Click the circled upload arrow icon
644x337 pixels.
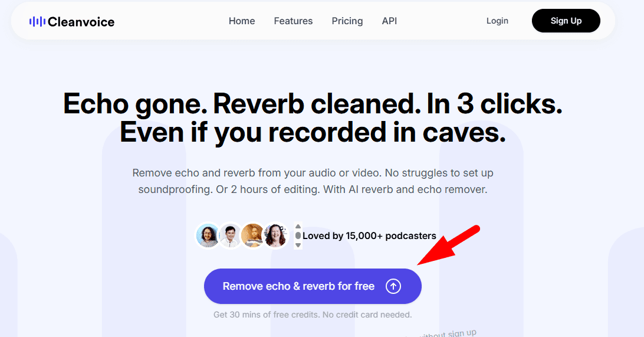pyautogui.click(x=393, y=286)
